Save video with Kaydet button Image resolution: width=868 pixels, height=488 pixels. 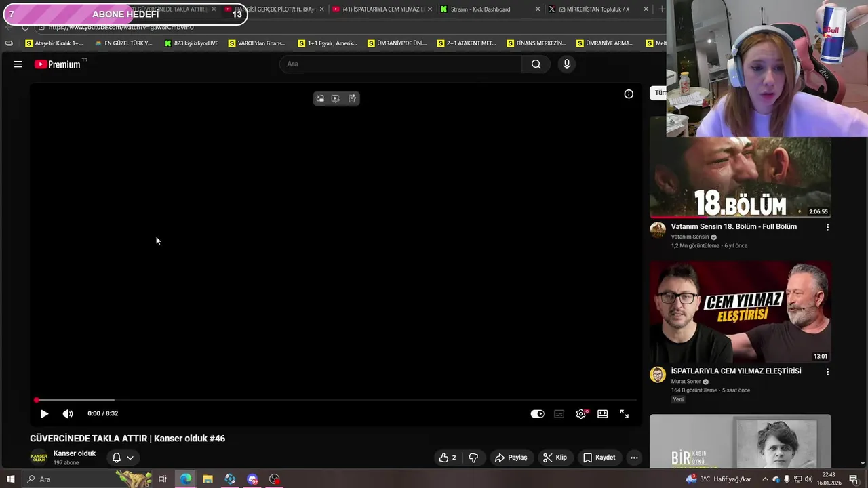coord(599,457)
